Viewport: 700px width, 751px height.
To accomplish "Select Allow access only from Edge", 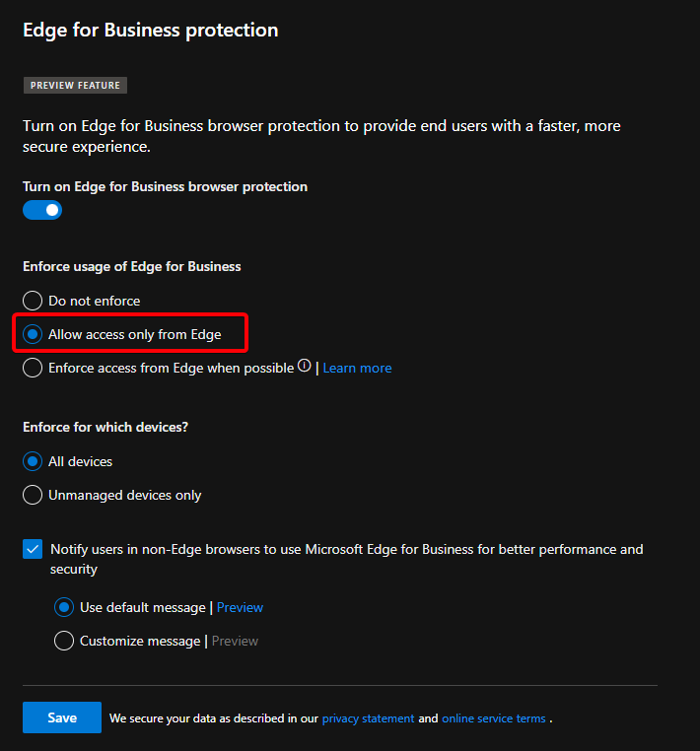I will 34,334.
